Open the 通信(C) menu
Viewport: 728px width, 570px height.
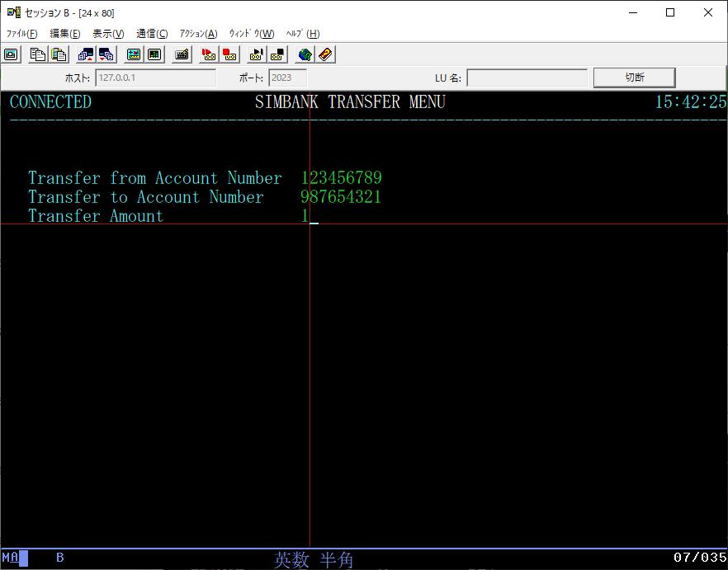(152, 34)
